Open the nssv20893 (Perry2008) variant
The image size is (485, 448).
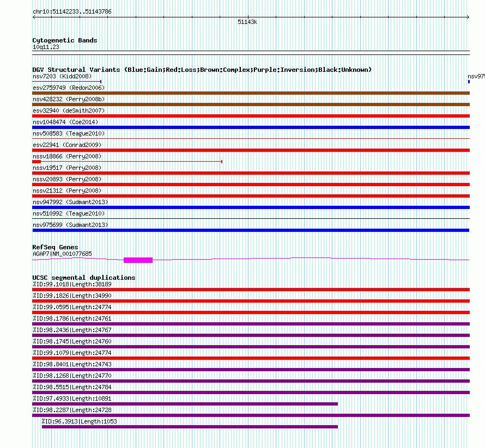(67, 179)
